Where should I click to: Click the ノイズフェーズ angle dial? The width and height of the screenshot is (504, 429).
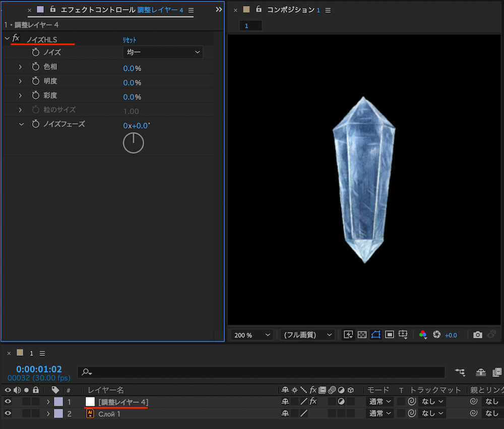pos(134,143)
